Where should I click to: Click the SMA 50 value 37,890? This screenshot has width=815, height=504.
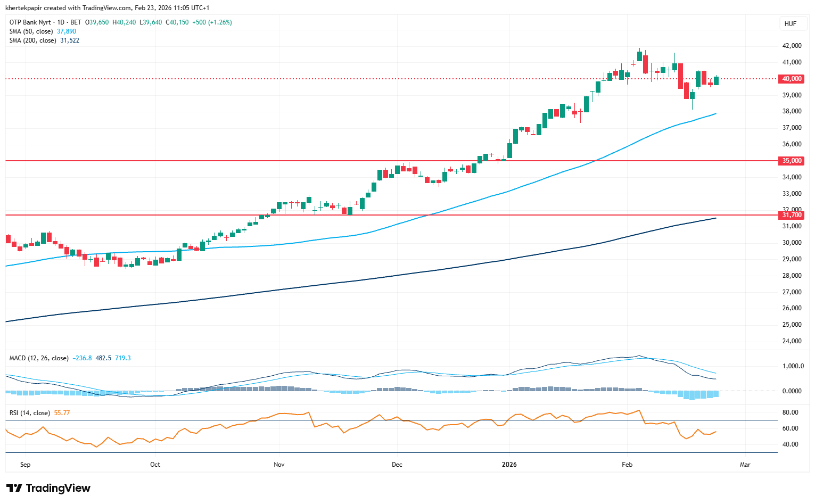point(67,31)
